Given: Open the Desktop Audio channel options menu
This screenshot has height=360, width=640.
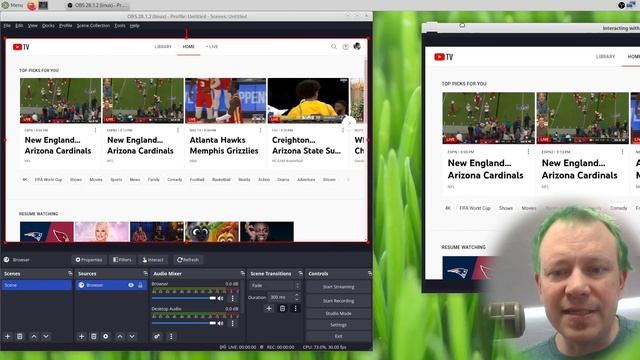Looking at the screenshot, I should (233, 323).
